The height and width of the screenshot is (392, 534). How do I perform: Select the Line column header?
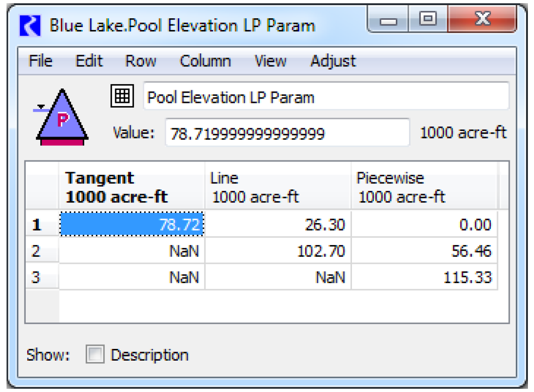coord(278,187)
